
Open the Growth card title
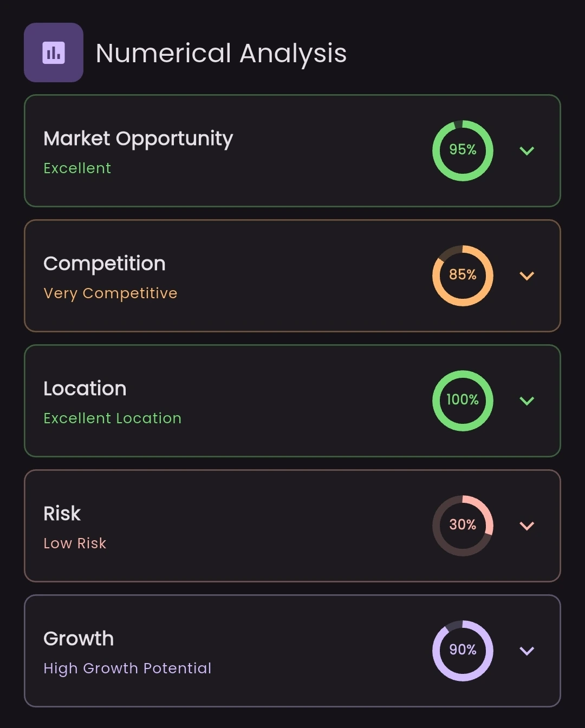(x=79, y=638)
